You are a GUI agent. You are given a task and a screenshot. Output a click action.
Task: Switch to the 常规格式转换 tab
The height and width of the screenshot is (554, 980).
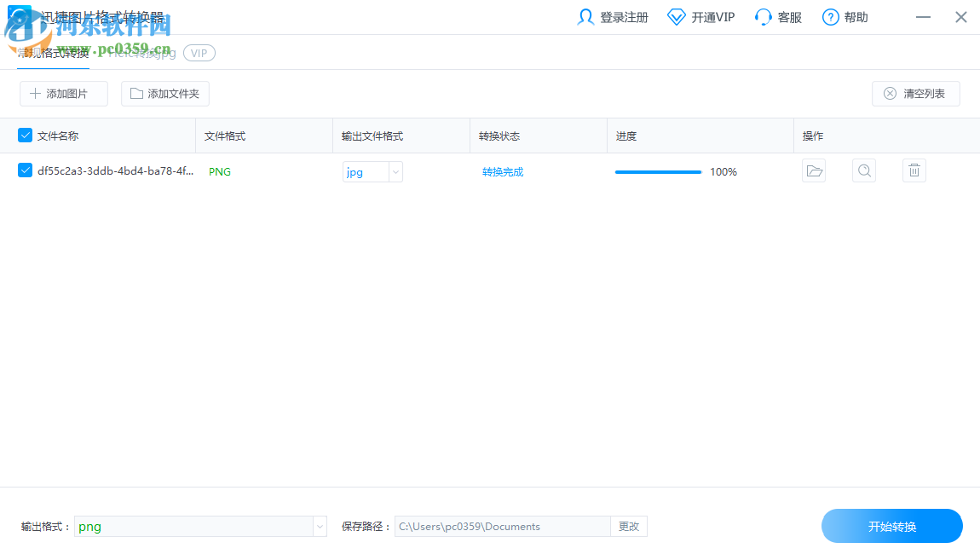pyautogui.click(x=53, y=52)
